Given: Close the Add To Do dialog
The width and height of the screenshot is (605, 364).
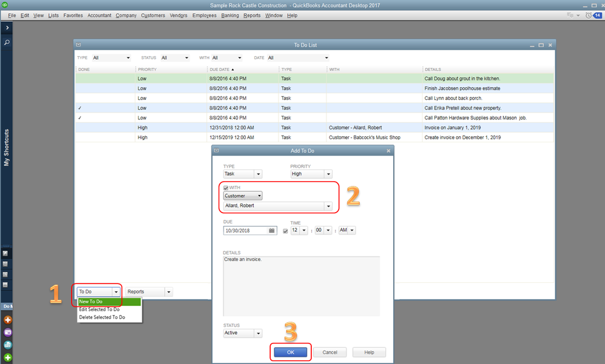Looking at the screenshot, I should pos(389,151).
